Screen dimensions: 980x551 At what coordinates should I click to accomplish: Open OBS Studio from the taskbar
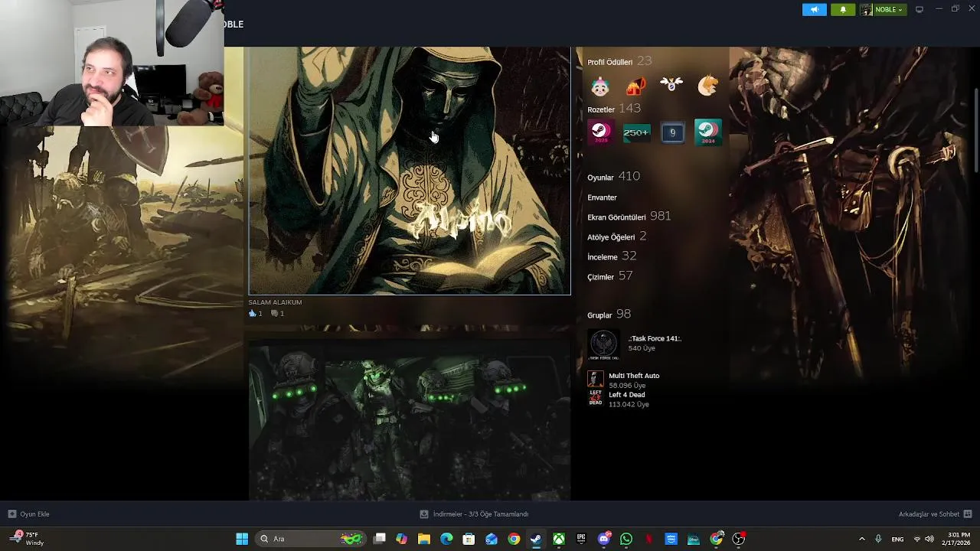739,539
